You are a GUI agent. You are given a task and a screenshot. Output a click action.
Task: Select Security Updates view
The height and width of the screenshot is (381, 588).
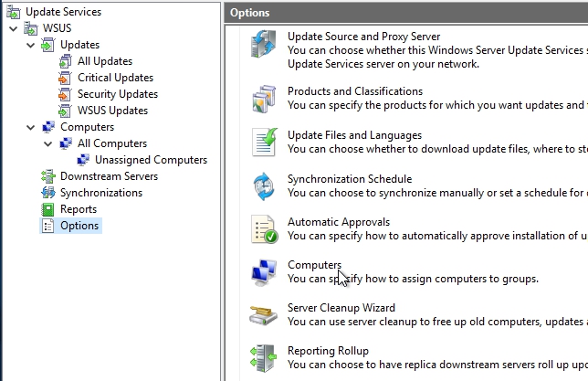(x=117, y=94)
